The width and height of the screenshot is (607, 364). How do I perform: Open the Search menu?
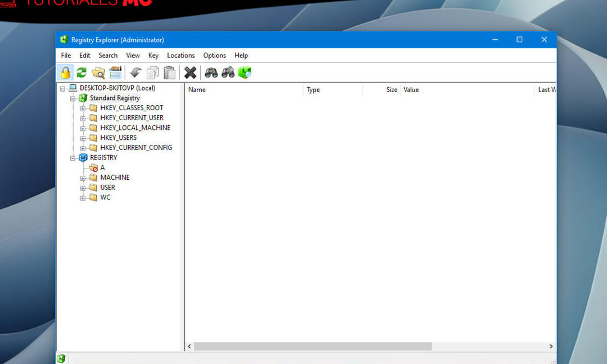tap(108, 56)
